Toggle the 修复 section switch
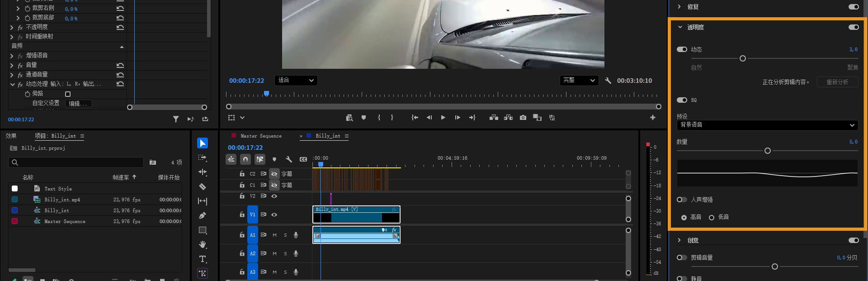 854,7
